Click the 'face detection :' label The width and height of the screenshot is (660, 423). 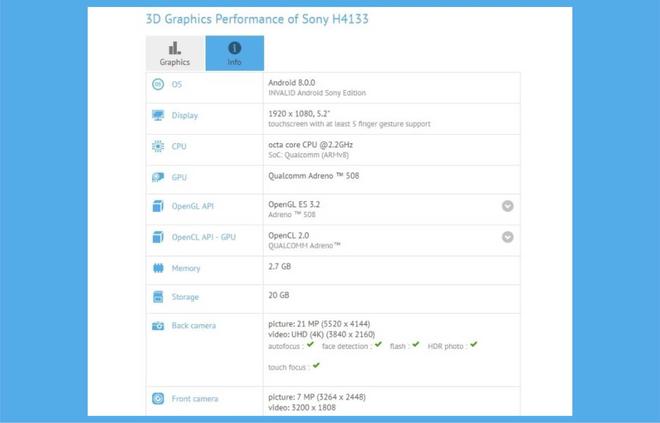pos(347,346)
